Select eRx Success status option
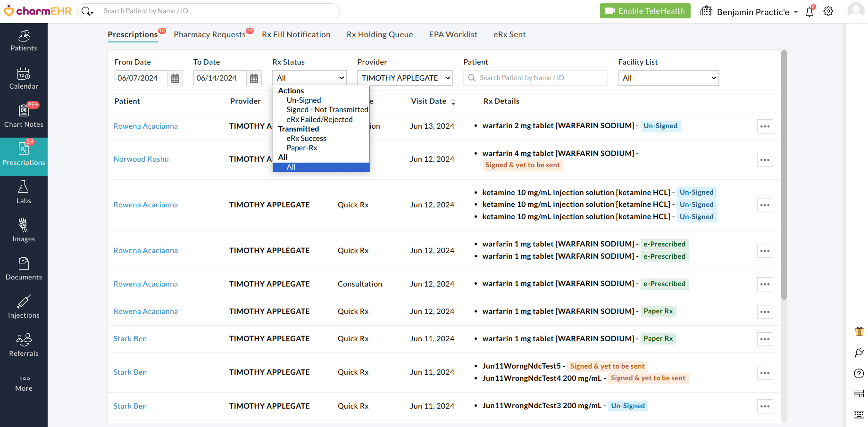This screenshot has width=868, height=427. click(306, 139)
